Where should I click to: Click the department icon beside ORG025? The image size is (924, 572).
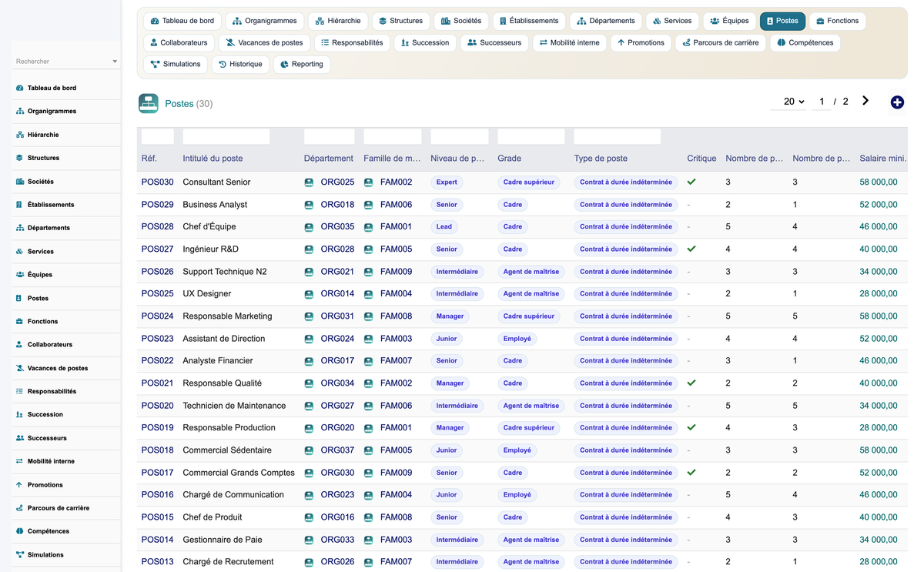pos(309,182)
